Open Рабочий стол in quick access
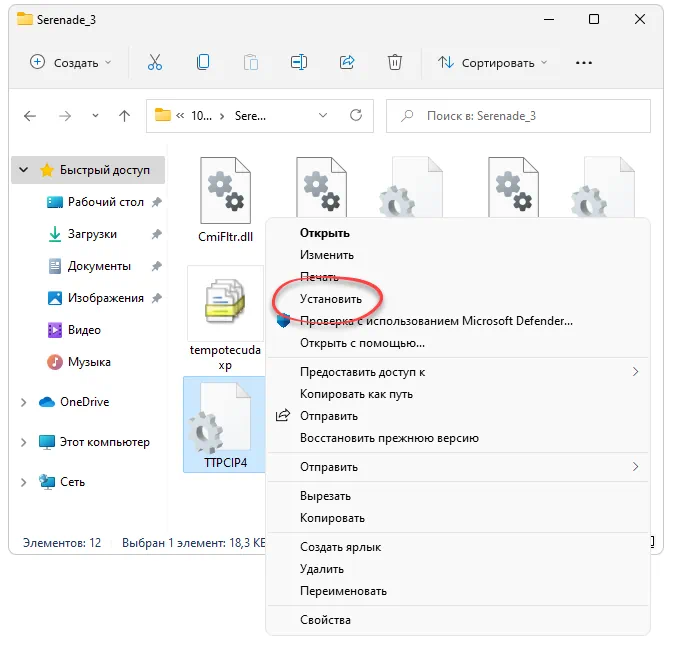Image resolution: width=673 pixels, height=648 pixels. [x=106, y=202]
